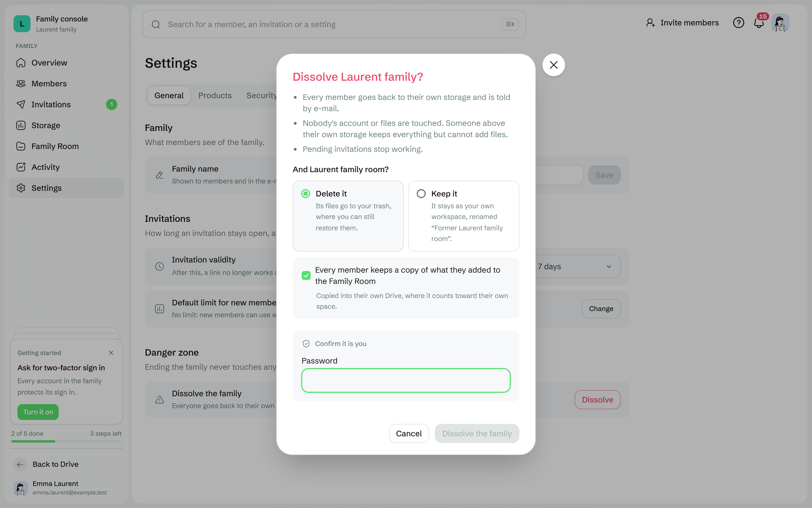Click the search magnifier icon
The image size is (812, 508).
coord(156,25)
